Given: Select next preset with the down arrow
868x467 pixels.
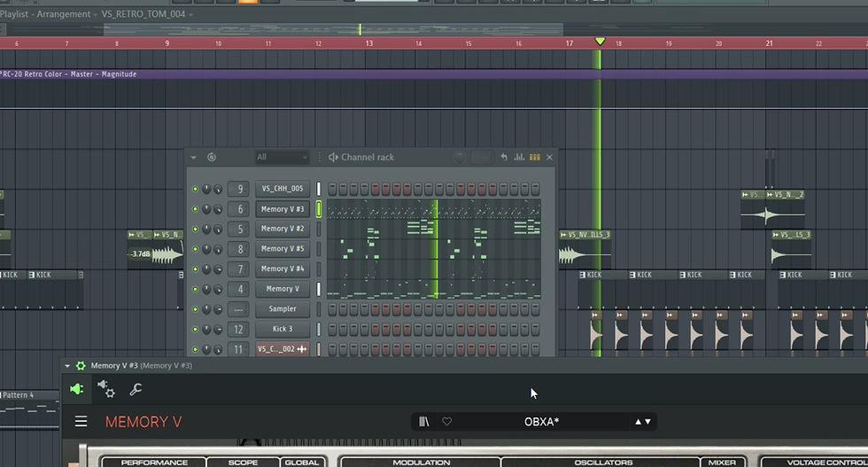Looking at the screenshot, I should tap(647, 422).
